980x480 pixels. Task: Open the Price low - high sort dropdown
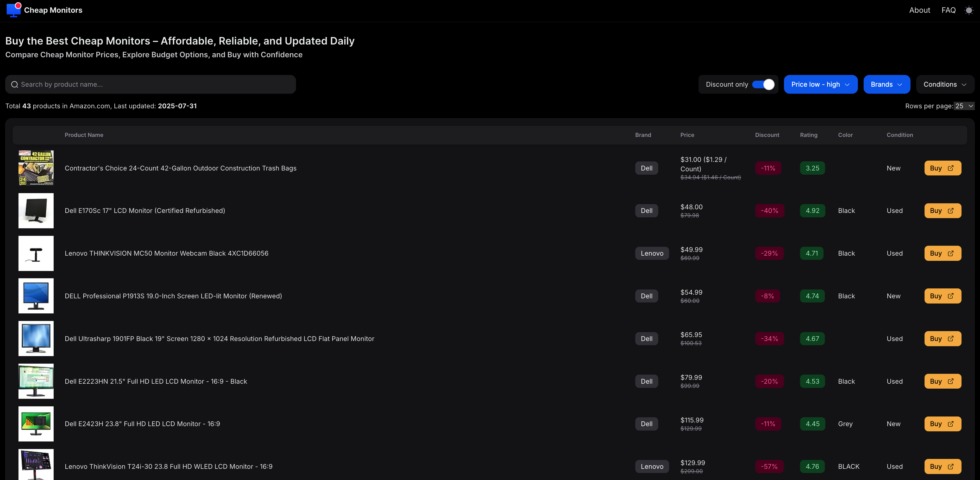click(x=820, y=84)
